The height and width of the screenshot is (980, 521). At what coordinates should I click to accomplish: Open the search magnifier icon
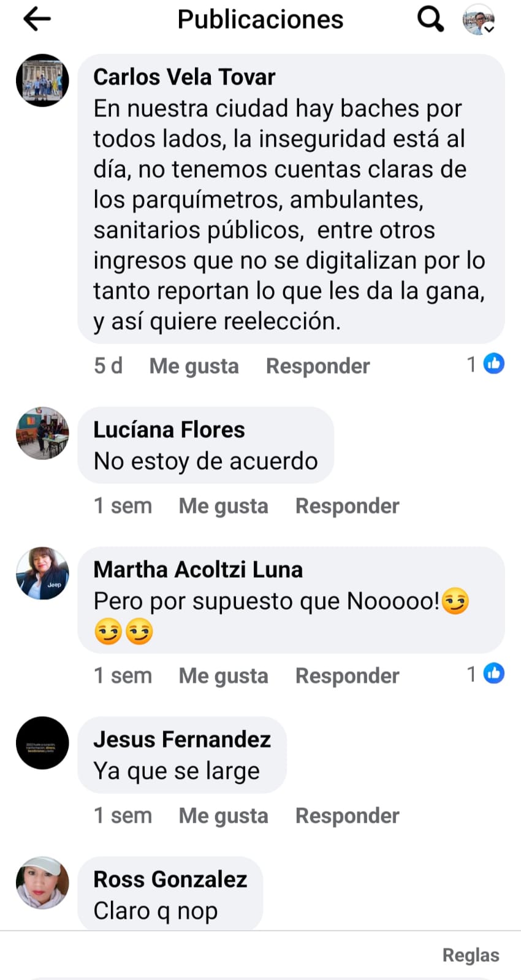[x=430, y=19]
